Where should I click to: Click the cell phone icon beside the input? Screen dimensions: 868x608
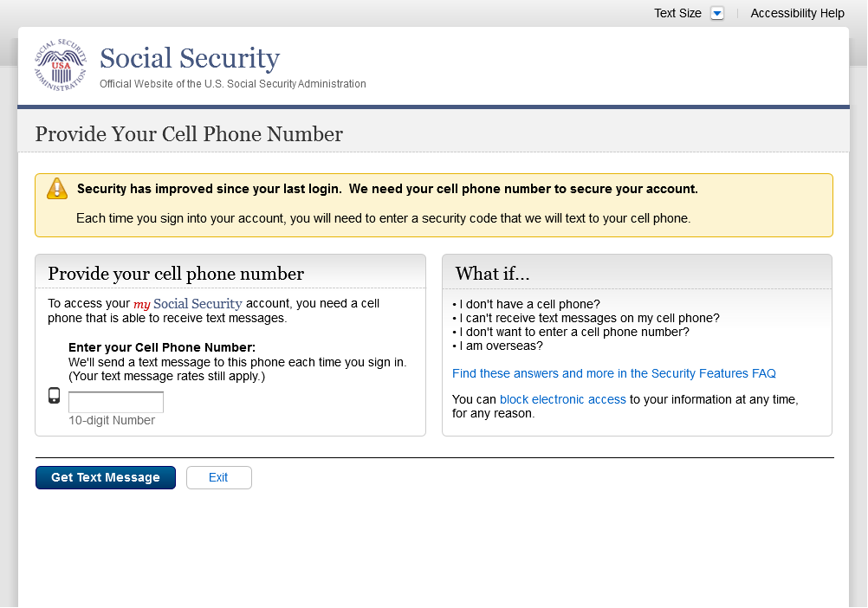pos(54,396)
